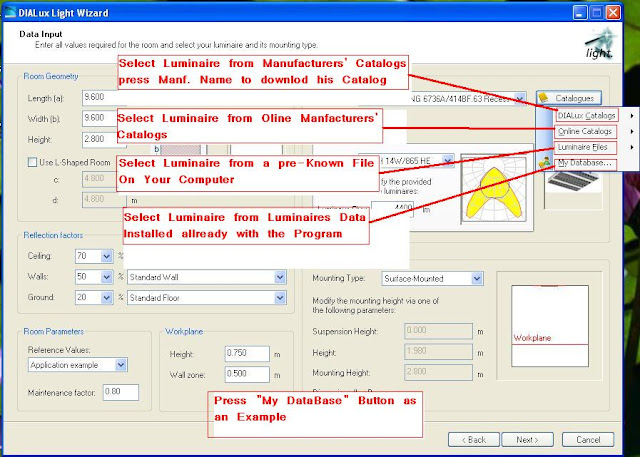The height and width of the screenshot is (457, 640).
Task: Open Luminaire Files submenu
Action: tap(583, 147)
